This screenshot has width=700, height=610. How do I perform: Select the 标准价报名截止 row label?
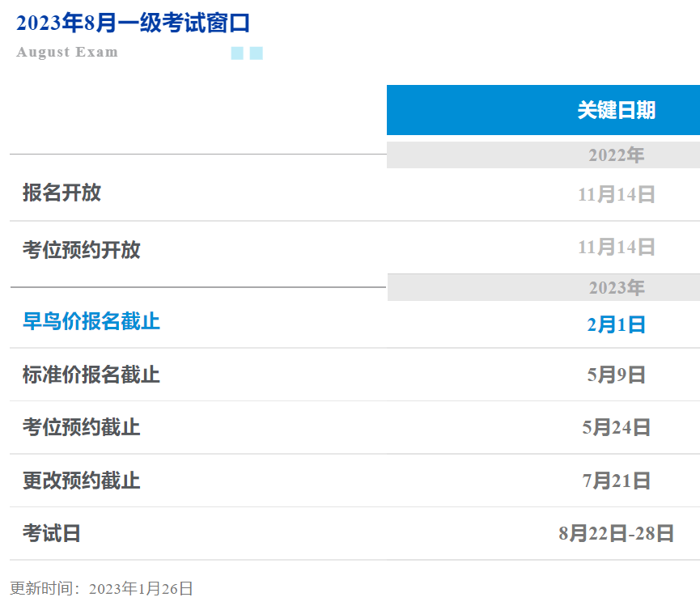click(91, 375)
